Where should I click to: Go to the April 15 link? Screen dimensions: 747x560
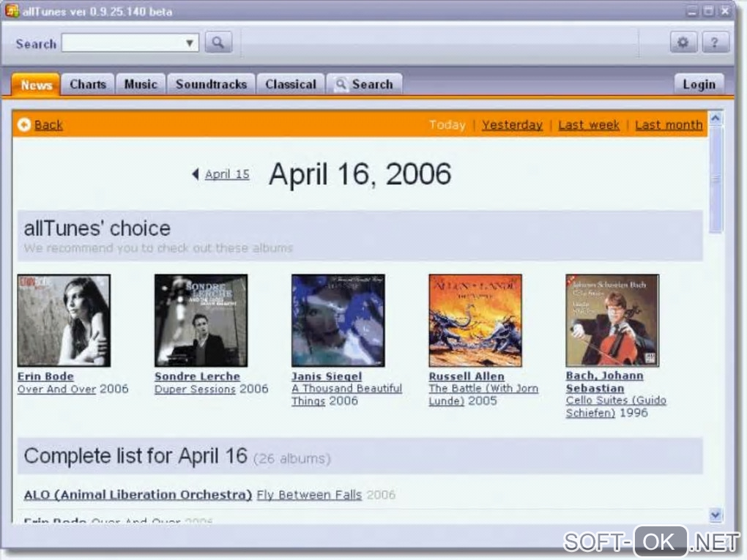[227, 174]
